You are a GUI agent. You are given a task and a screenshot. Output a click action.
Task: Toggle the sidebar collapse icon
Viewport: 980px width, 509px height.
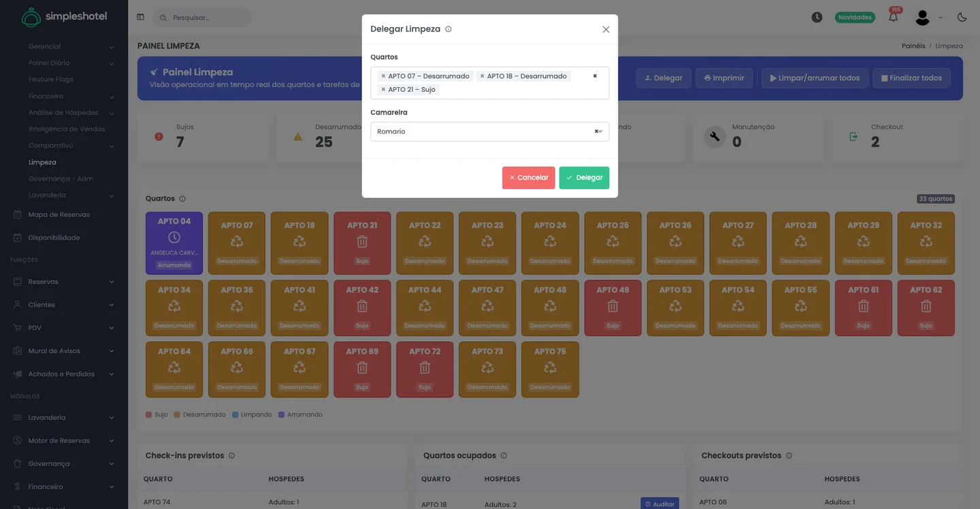140,17
